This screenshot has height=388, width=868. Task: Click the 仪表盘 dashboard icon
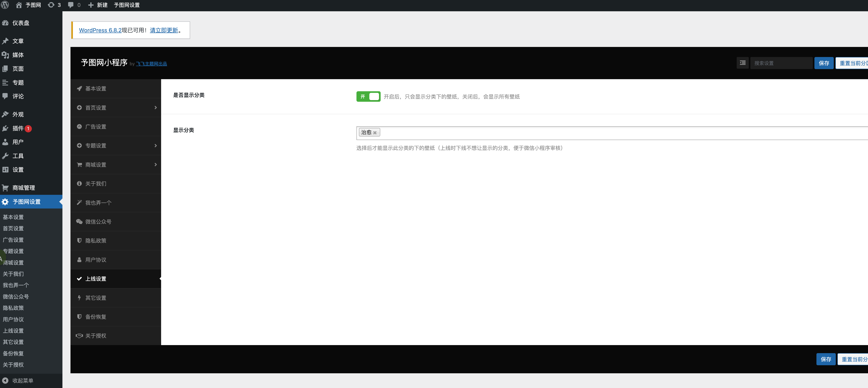pos(5,23)
